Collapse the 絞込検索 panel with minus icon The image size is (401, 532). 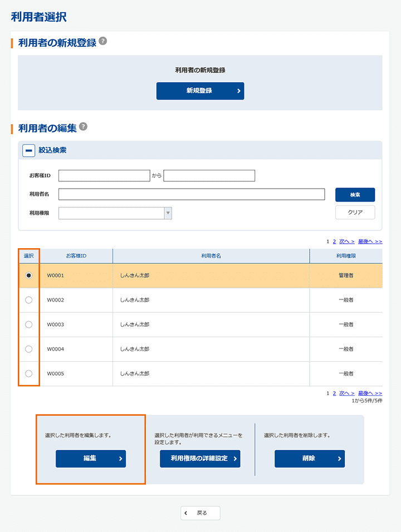(28, 150)
